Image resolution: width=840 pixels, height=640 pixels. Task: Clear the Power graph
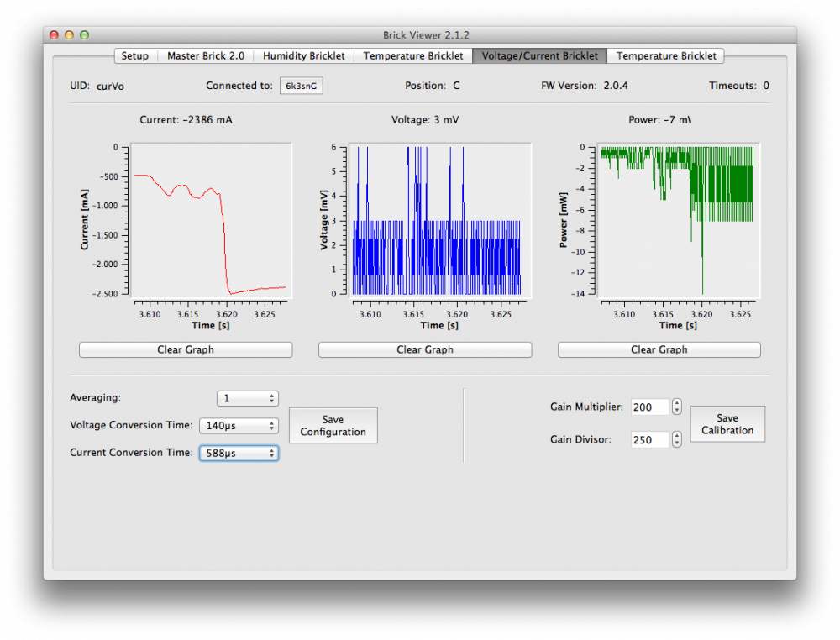659,349
